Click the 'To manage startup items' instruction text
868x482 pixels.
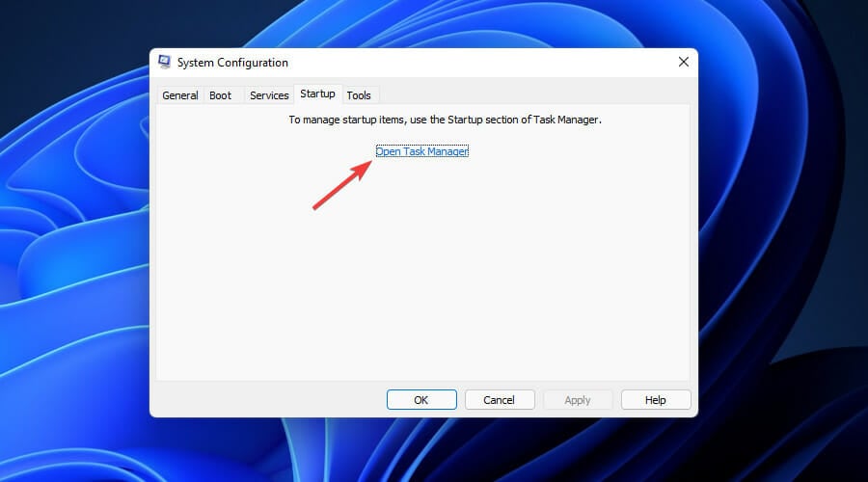pyautogui.click(x=445, y=120)
